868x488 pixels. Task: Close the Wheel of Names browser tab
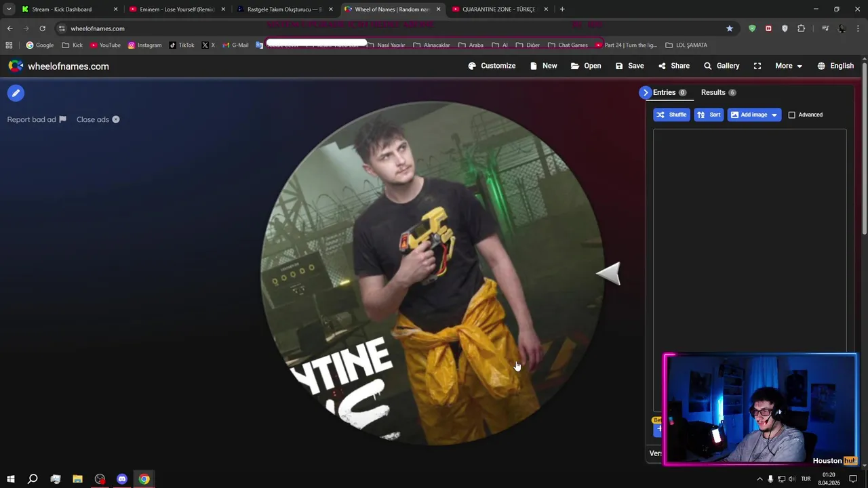[x=438, y=9]
